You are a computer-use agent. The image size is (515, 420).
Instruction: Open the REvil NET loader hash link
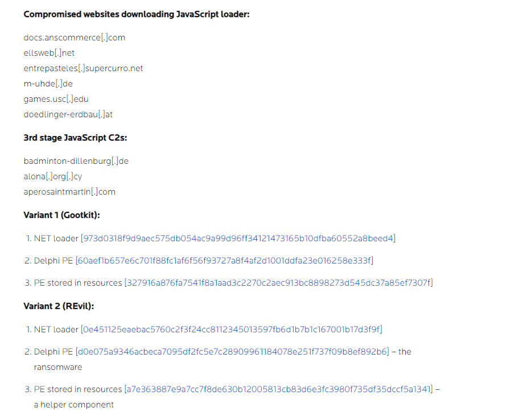[x=232, y=330]
